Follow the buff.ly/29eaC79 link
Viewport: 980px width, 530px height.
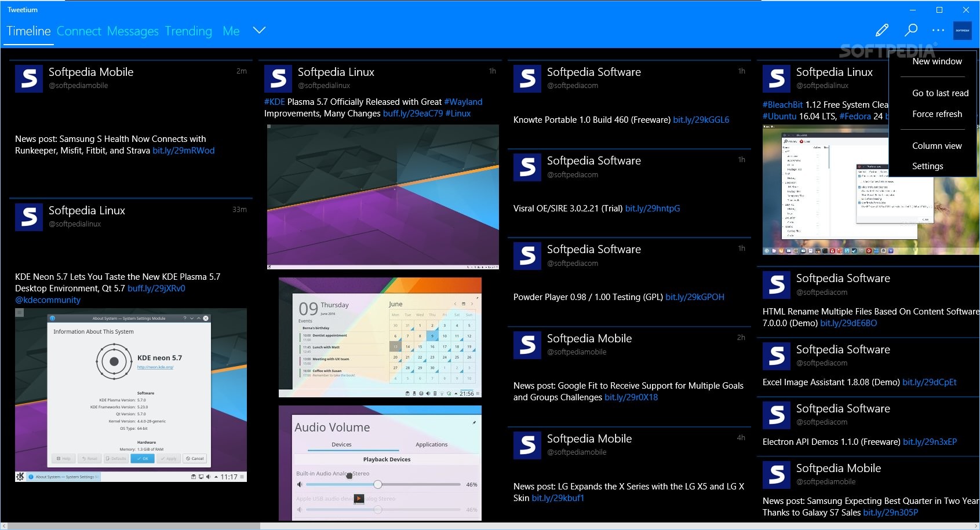click(x=413, y=114)
